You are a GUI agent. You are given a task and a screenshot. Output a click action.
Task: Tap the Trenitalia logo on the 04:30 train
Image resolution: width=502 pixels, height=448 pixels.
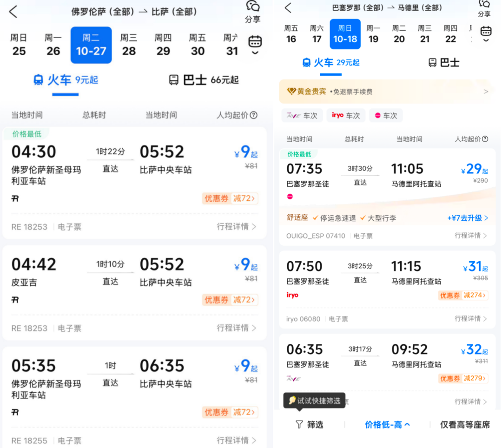pyautogui.click(x=15, y=199)
